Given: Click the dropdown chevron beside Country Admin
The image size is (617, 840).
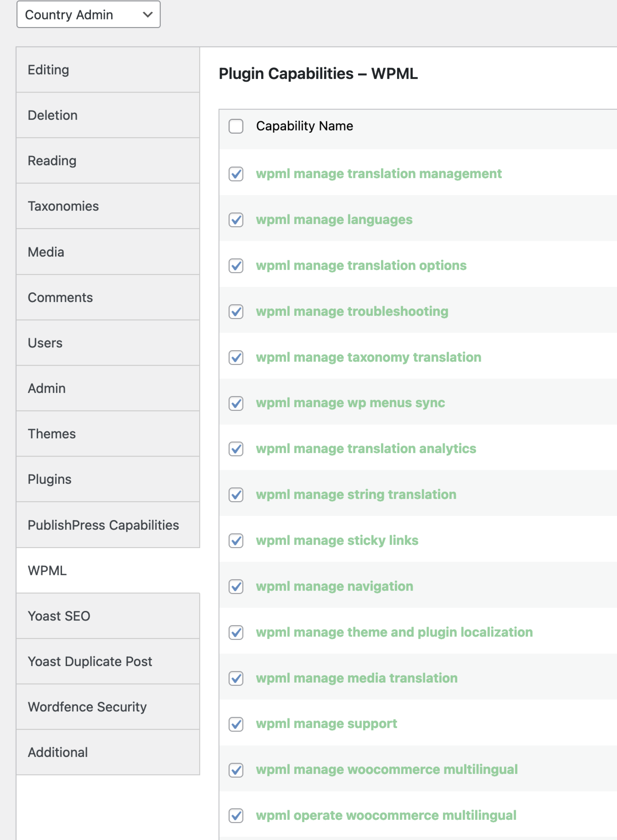Looking at the screenshot, I should tap(148, 15).
